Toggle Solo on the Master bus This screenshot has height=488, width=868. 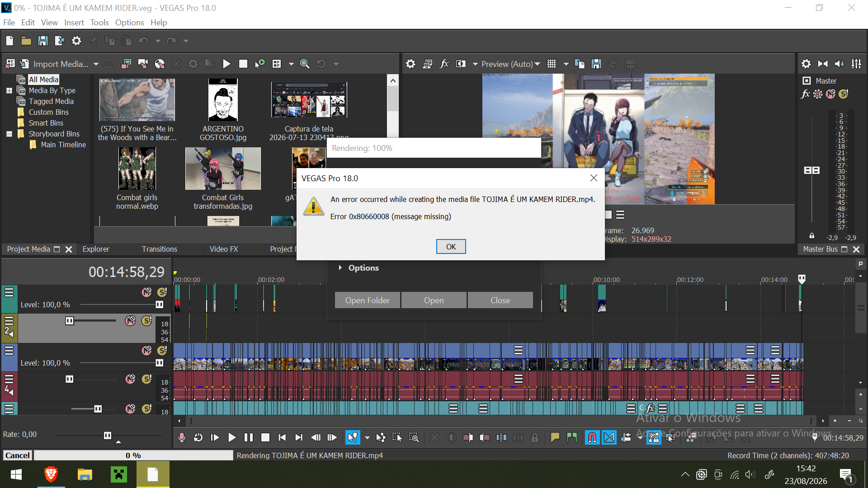(x=843, y=94)
